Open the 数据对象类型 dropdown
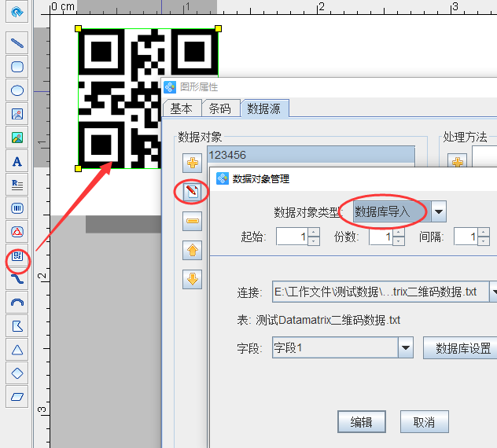This screenshot has height=448, width=497. click(x=439, y=211)
